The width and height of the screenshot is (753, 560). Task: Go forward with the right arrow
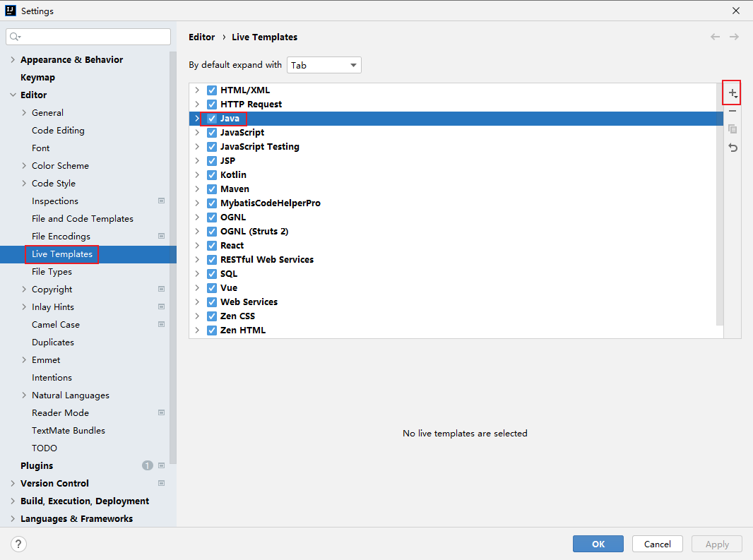(x=734, y=37)
